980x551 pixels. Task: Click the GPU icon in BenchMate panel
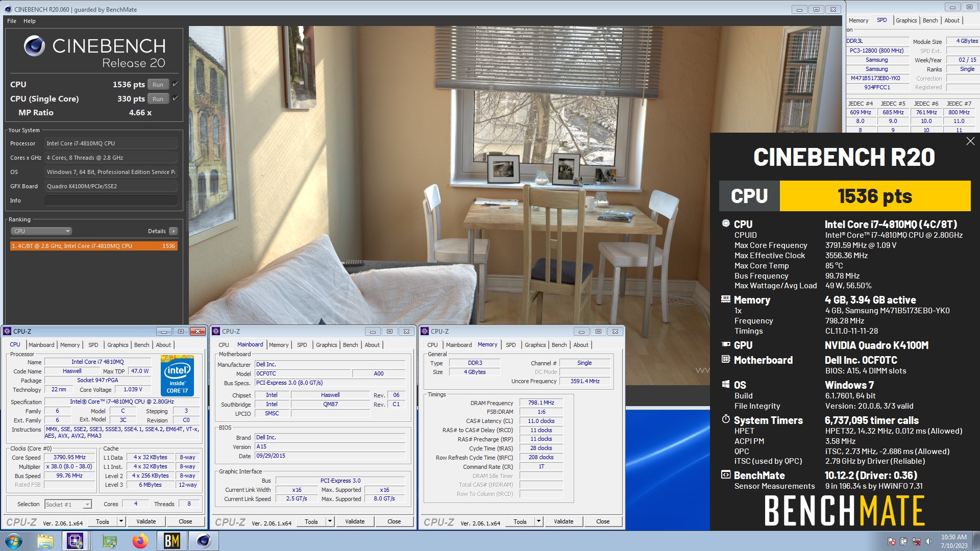(726, 344)
